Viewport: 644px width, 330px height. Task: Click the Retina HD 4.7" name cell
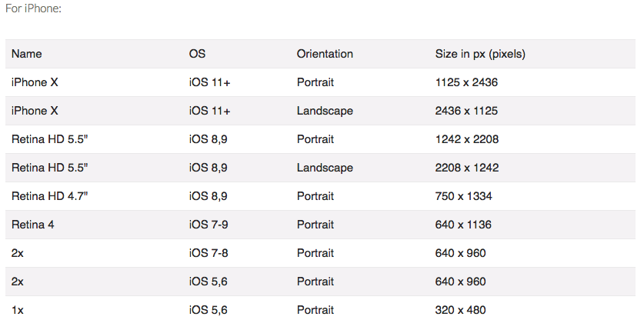pyautogui.click(x=50, y=196)
